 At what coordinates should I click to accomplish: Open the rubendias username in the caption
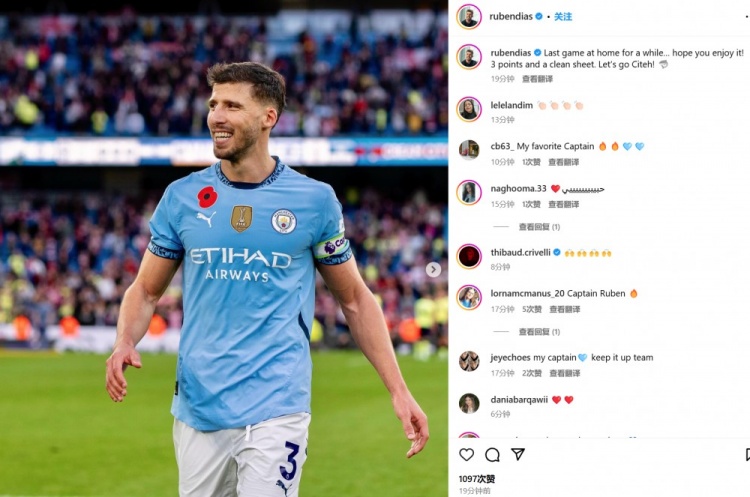[x=511, y=53]
